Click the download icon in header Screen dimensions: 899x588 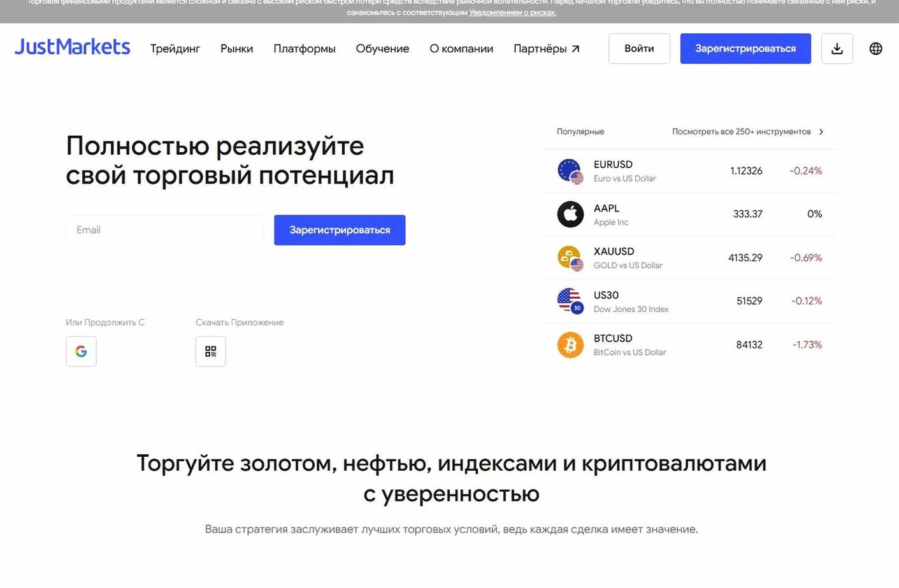(x=837, y=48)
